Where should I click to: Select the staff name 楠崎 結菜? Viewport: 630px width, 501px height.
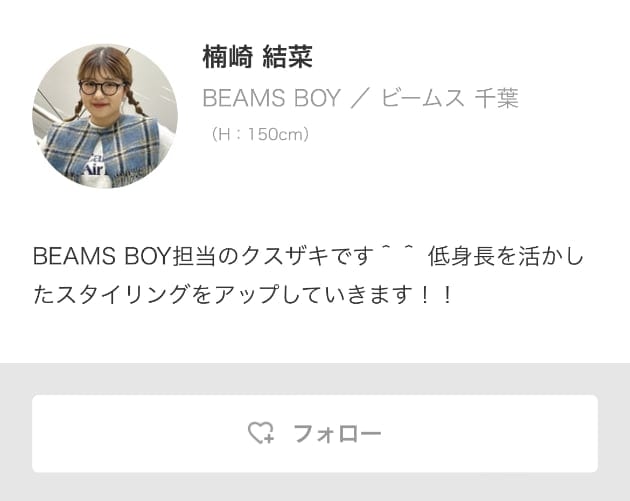[258, 57]
